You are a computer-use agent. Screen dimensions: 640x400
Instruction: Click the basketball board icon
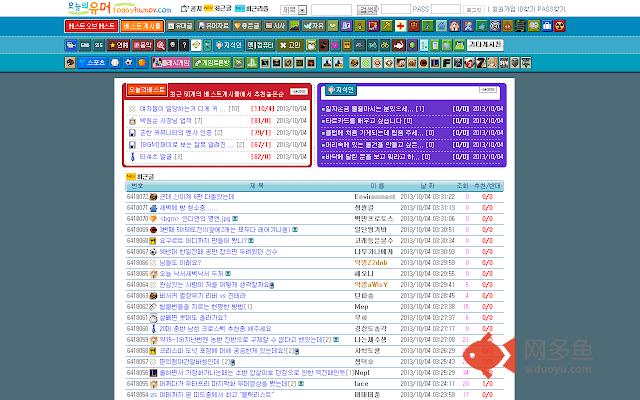[142, 62]
